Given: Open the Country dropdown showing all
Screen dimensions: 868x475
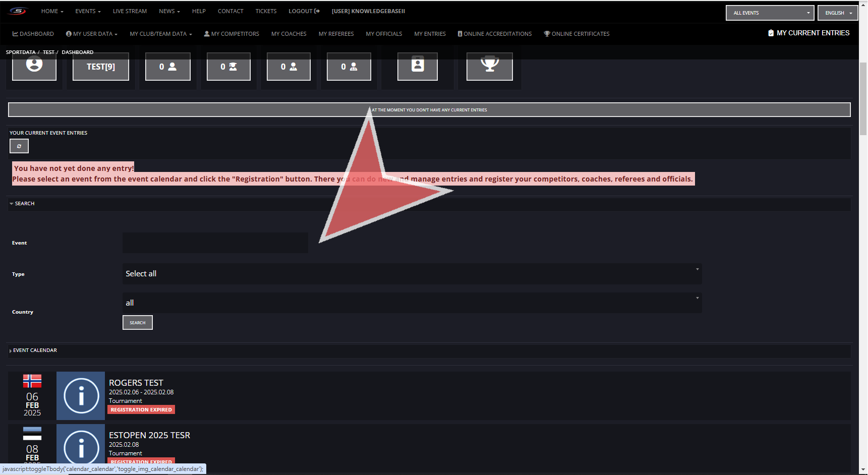Looking at the screenshot, I should click(x=412, y=303).
